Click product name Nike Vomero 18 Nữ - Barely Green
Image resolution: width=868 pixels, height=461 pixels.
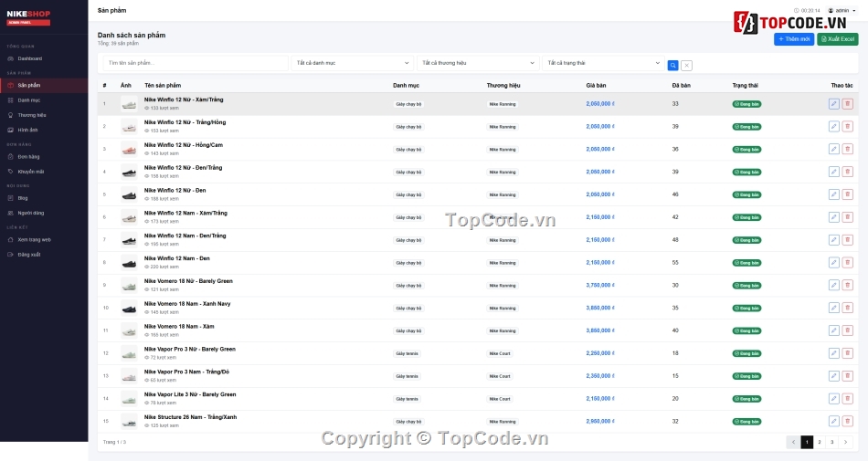[188, 281]
